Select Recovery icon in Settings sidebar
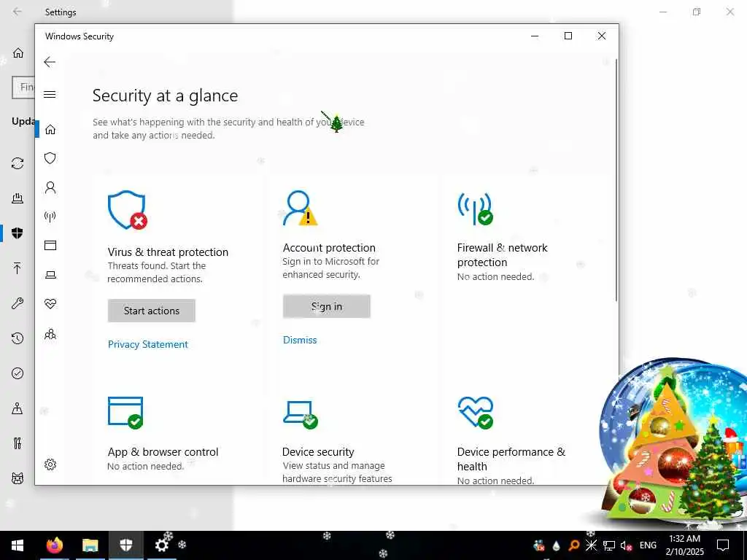 click(x=18, y=338)
